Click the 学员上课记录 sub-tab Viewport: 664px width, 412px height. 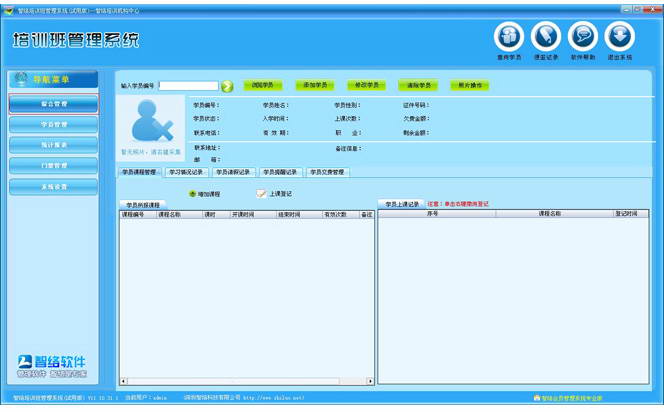click(x=401, y=204)
